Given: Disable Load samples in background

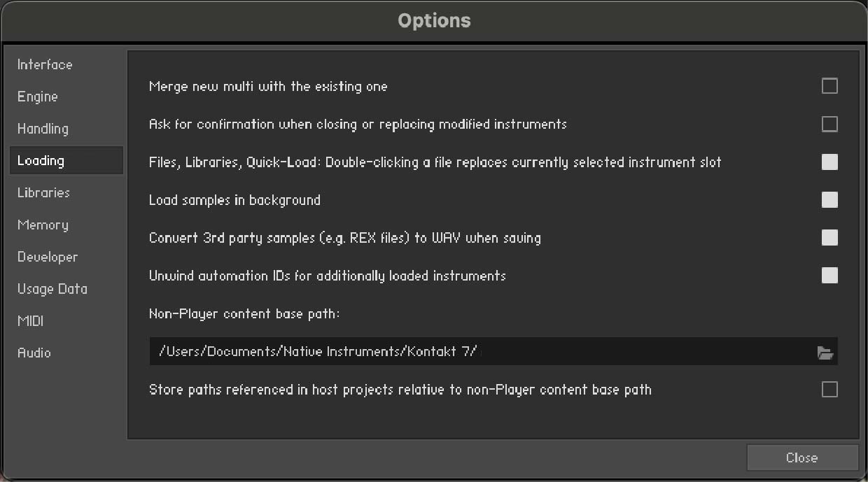Looking at the screenshot, I should click(829, 200).
